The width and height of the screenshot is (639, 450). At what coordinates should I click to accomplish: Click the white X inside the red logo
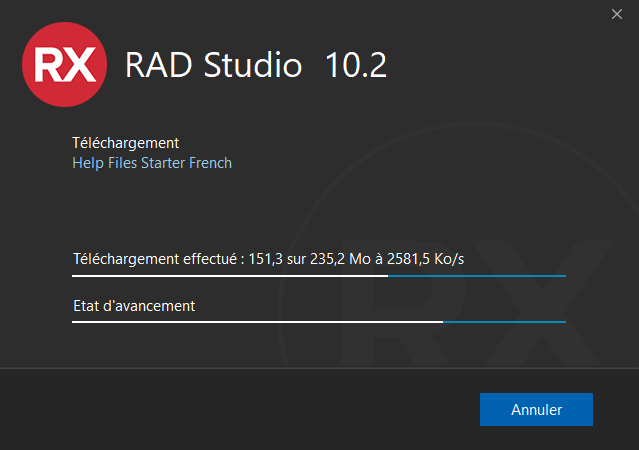[80, 66]
